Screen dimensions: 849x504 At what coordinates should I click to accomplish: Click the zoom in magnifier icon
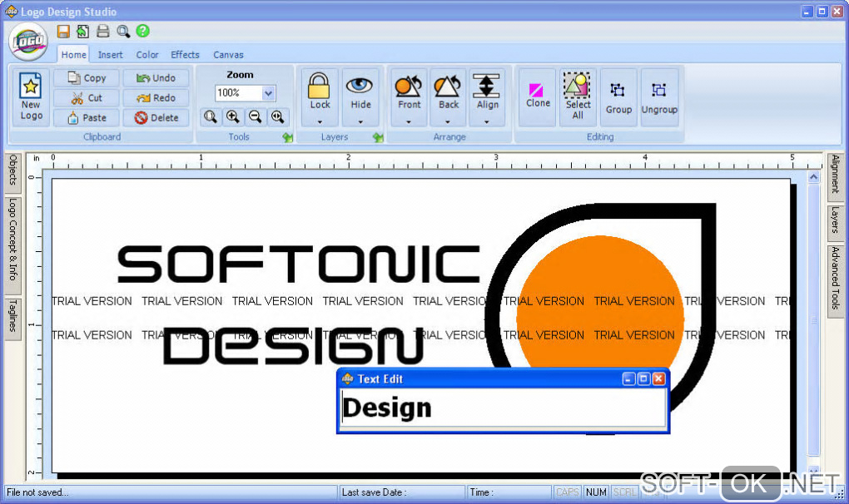[x=233, y=116]
